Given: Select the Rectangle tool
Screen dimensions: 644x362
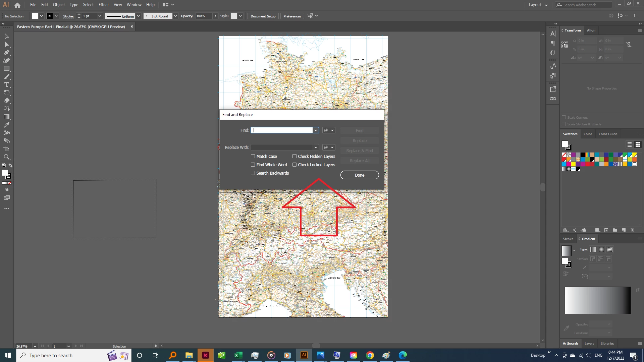Looking at the screenshot, I should [7, 68].
